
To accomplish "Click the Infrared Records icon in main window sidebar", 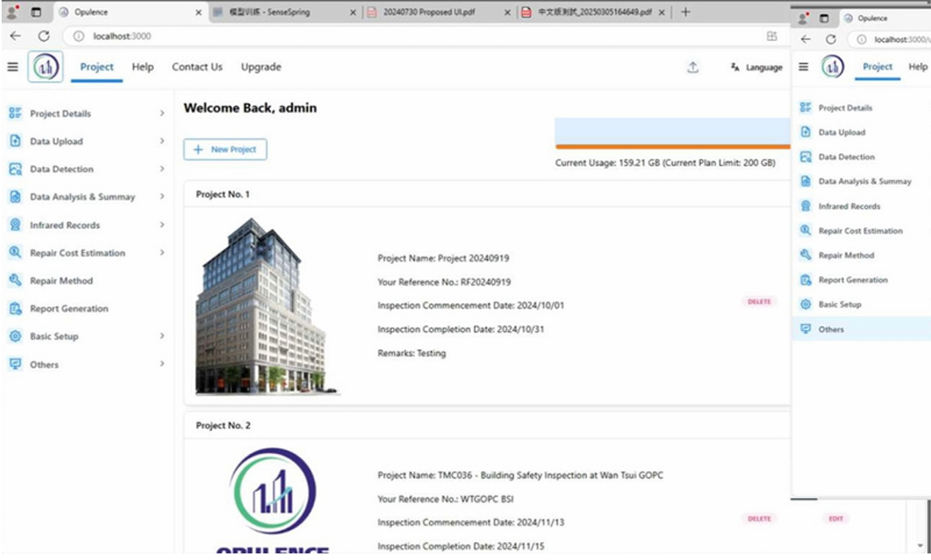I will click(x=15, y=224).
